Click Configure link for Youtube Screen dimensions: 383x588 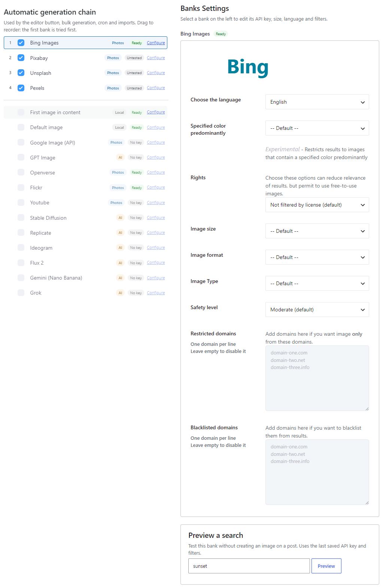[156, 202]
